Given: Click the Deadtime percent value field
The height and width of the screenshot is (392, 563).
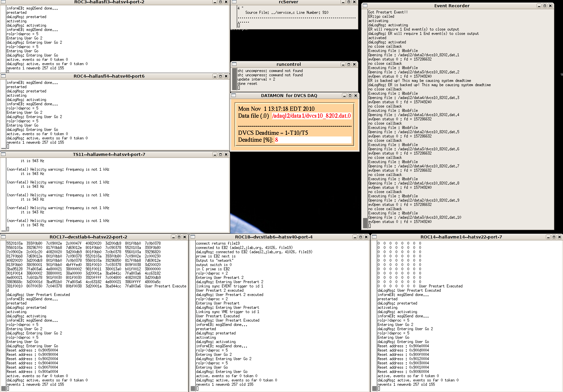Looking at the screenshot, I should coord(313,140).
